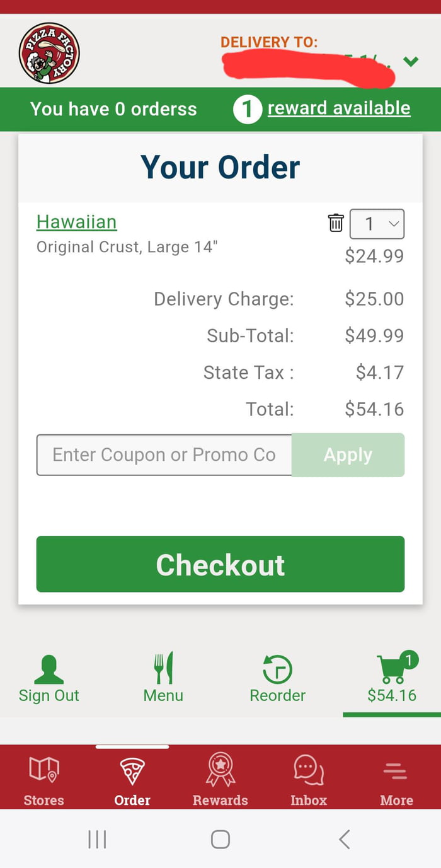Viewport: 441px width, 868px height.
Task: View the Hawaiian pizza details
Action: point(76,222)
